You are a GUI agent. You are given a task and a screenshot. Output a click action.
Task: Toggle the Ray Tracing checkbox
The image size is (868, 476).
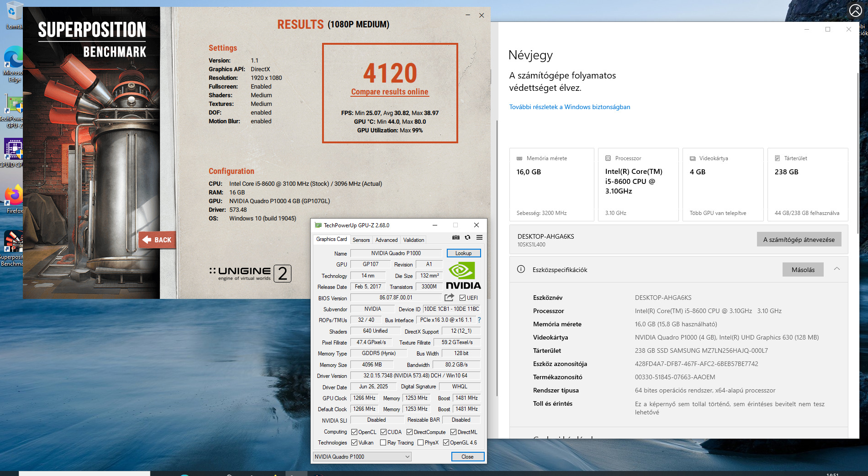coord(383,443)
